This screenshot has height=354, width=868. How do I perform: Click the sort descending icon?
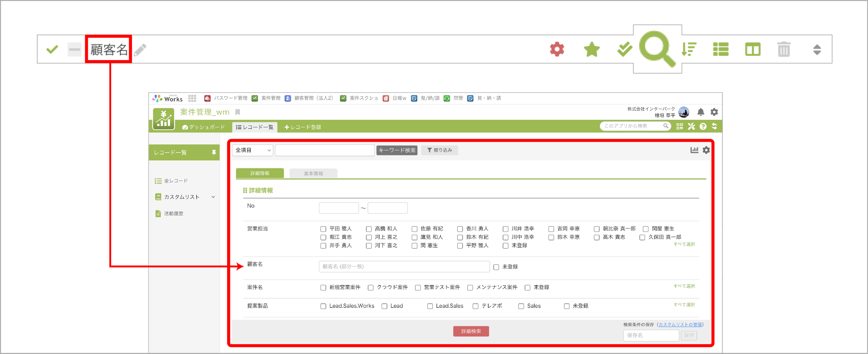[689, 49]
